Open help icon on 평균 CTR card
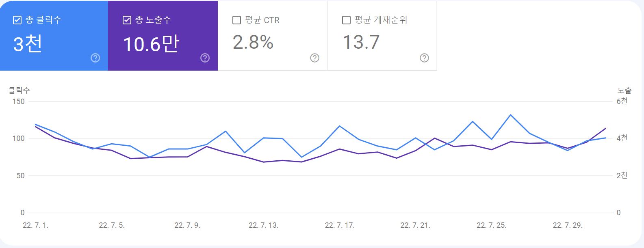The image size is (644, 248). [314, 58]
